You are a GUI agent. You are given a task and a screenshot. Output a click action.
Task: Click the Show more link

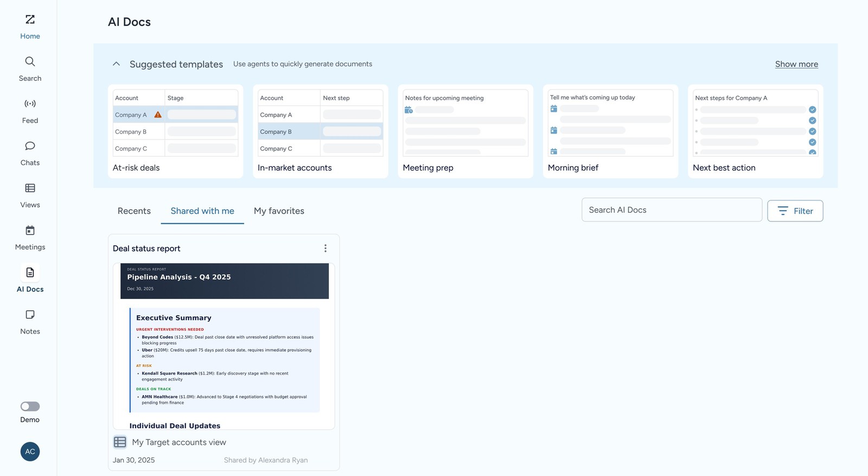(x=796, y=64)
